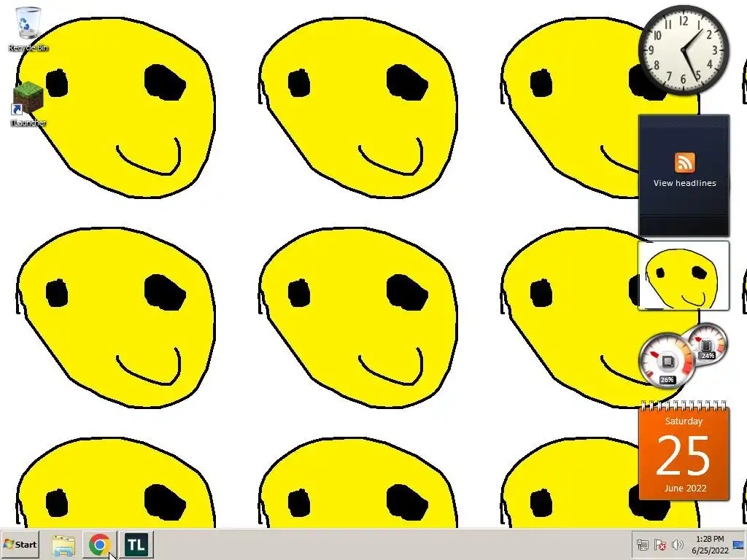The image size is (747, 560).
Task: Click the taskbar clock showing 1:28 PM
Action: (x=710, y=539)
